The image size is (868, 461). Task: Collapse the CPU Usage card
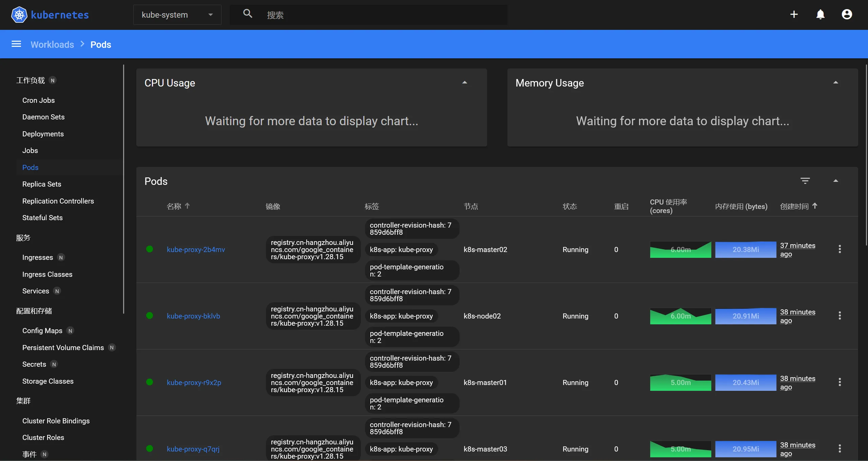pos(465,83)
